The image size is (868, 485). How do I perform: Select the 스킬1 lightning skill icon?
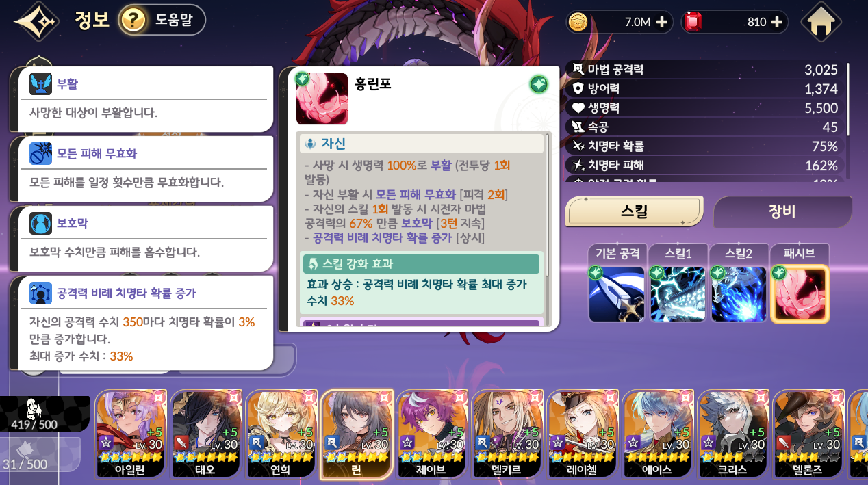[678, 294]
